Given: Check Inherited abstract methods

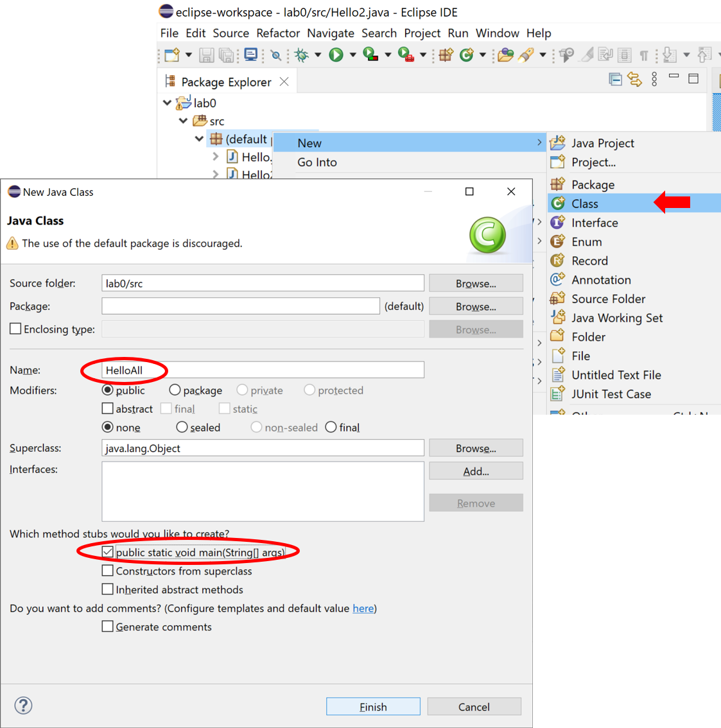Looking at the screenshot, I should pos(107,589).
